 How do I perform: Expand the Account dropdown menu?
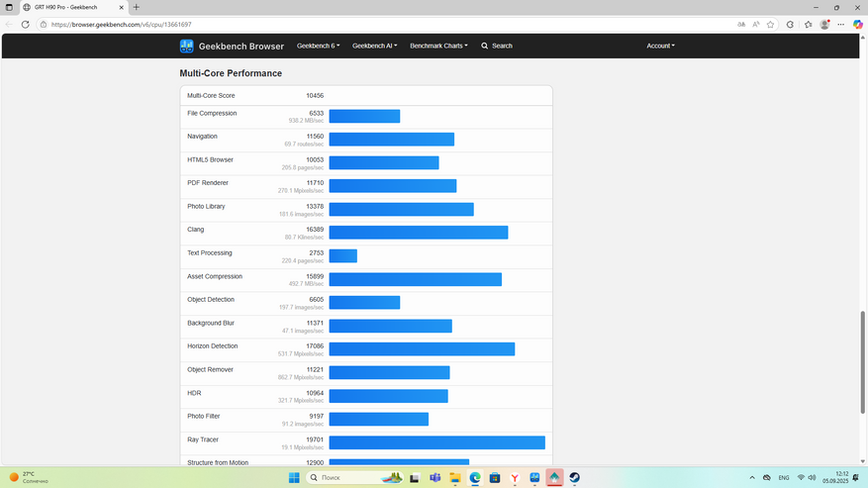coord(660,46)
